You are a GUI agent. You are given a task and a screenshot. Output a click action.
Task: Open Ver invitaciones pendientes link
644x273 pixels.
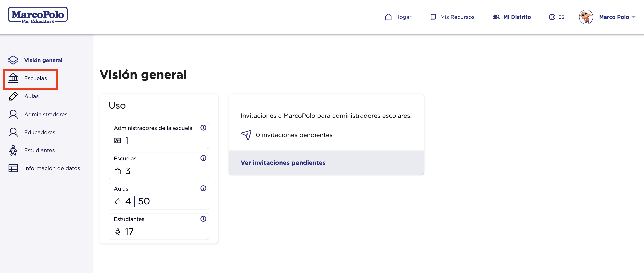[283, 163]
